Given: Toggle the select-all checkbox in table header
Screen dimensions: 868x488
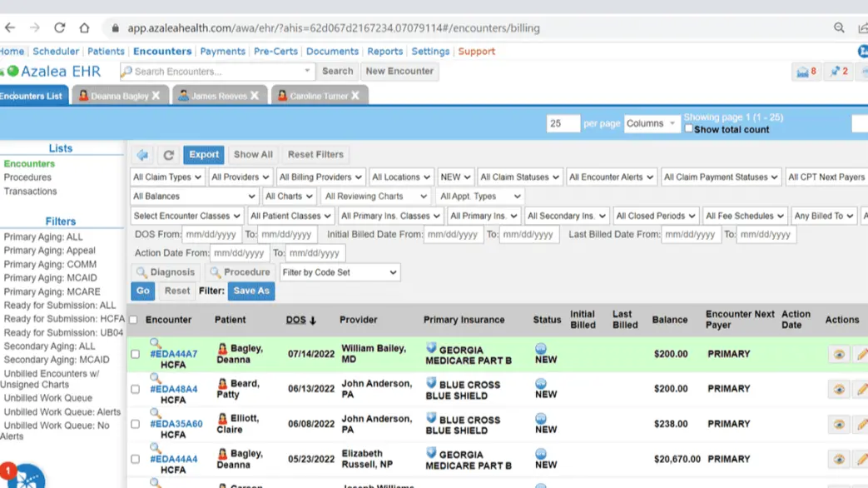Looking at the screenshot, I should pos(133,320).
